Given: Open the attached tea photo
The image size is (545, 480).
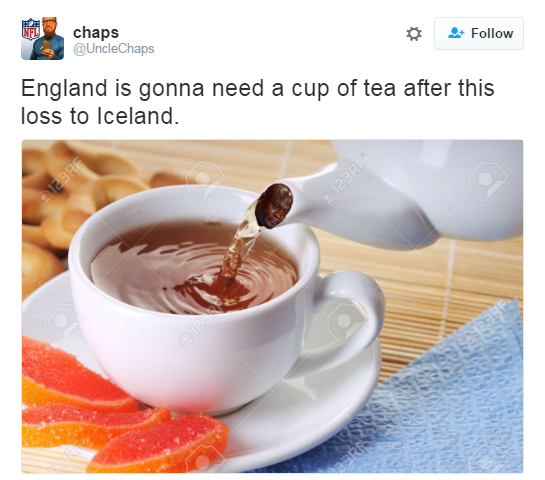Looking at the screenshot, I should coord(272,306).
